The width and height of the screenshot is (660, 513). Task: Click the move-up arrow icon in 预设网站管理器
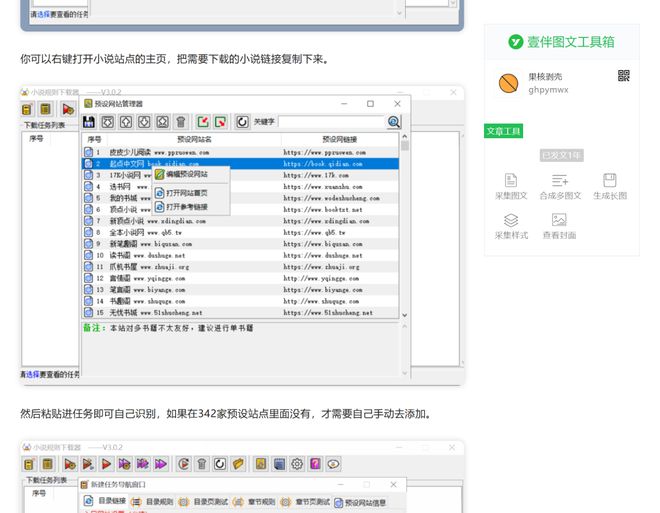tap(126, 122)
